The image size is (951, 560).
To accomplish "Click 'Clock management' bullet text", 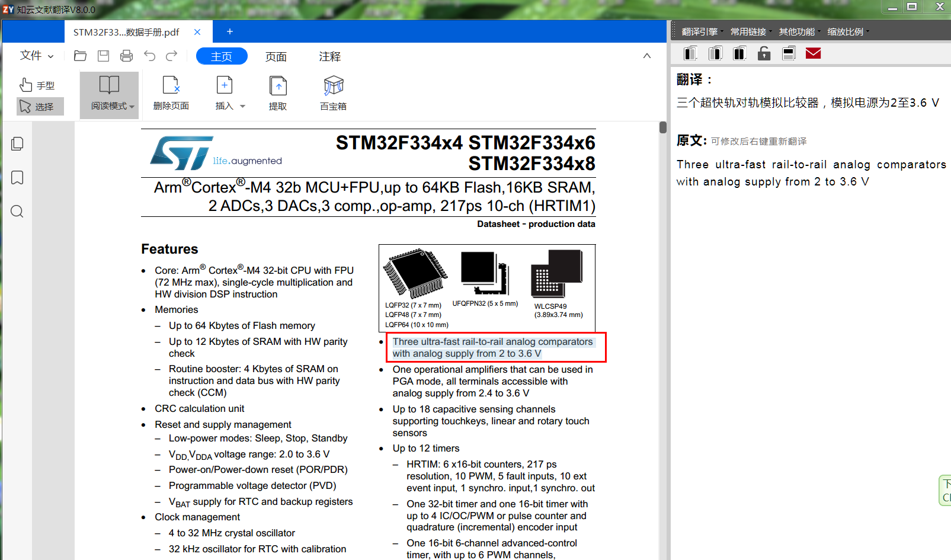I will tap(197, 517).
